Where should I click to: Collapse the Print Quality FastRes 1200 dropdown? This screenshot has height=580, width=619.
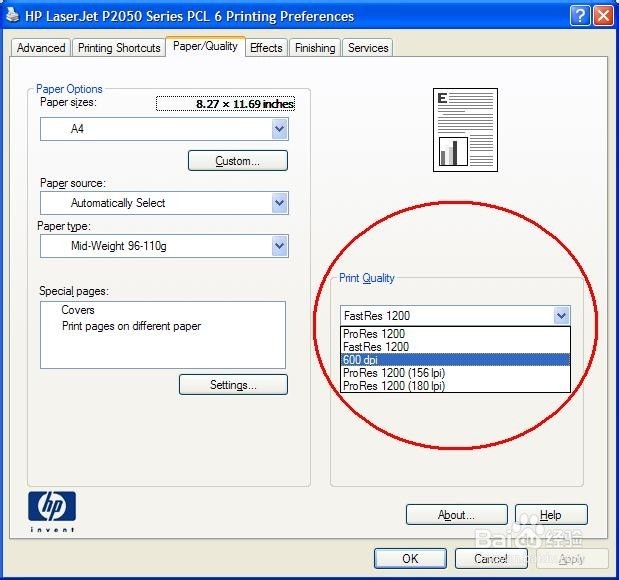(561, 315)
